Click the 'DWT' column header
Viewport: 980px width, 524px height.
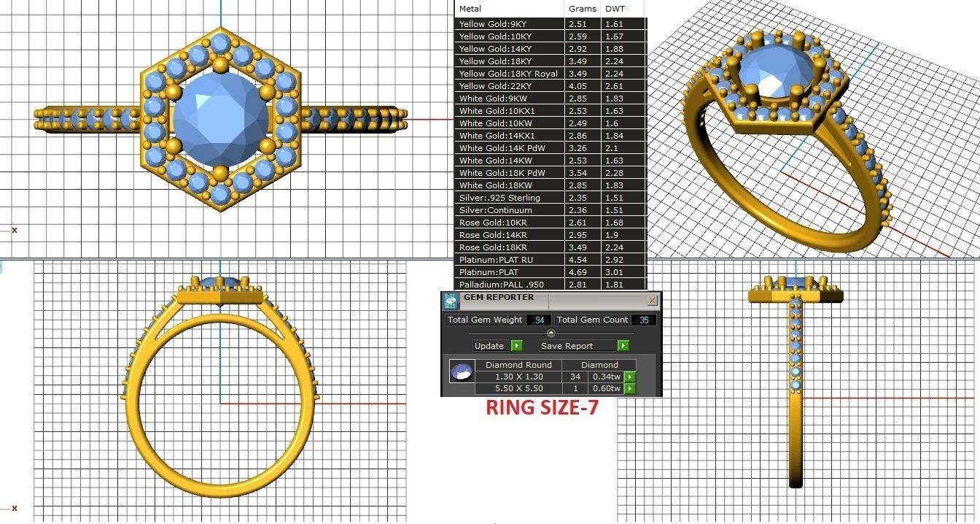pos(615,9)
